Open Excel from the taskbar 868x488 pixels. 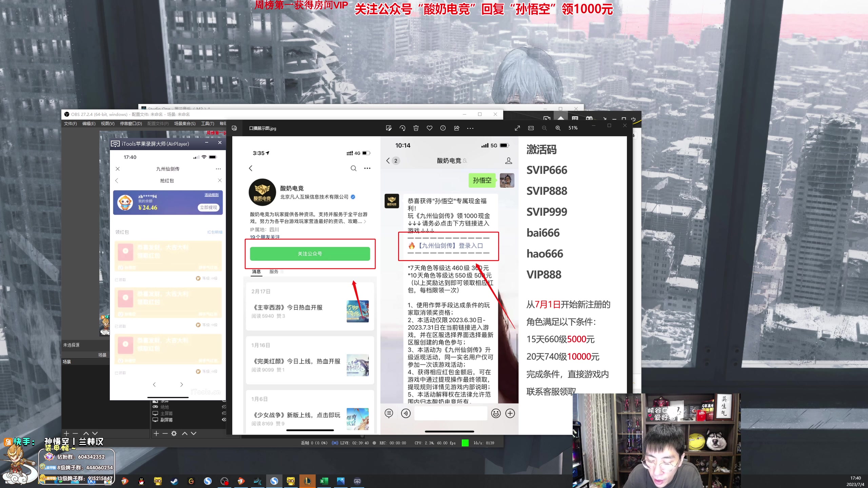[x=324, y=481]
